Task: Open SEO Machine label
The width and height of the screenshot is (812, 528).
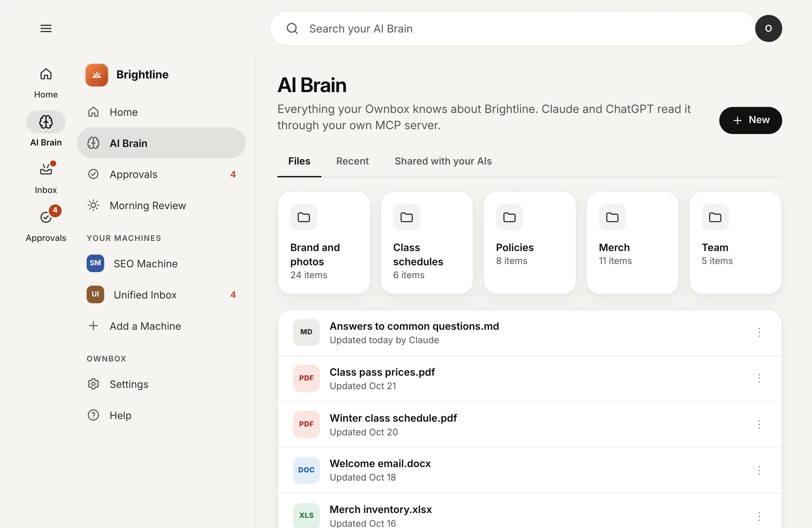Action: [145, 263]
